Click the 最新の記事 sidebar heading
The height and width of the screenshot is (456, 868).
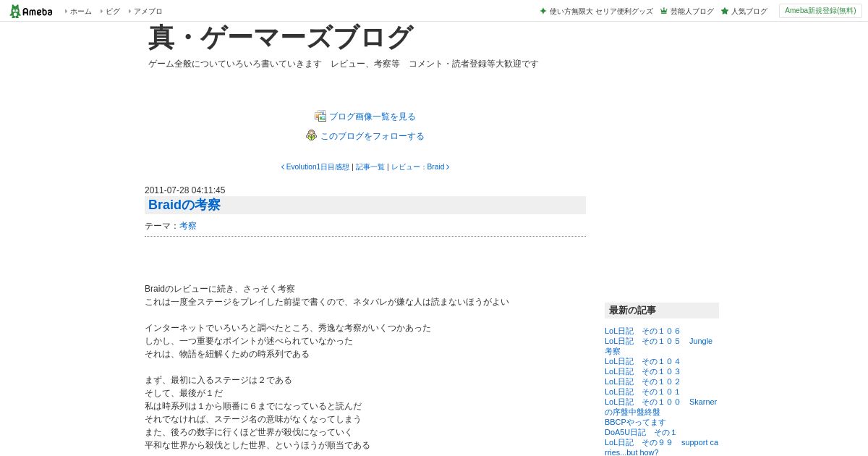pos(662,311)
